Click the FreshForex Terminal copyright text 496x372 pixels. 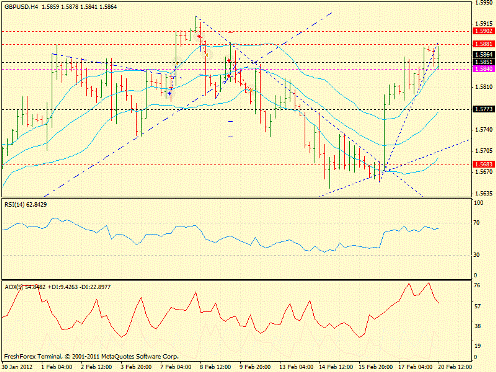click(91, 356)
